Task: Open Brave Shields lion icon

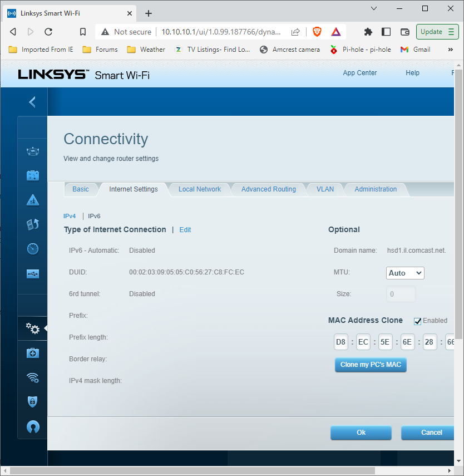Action: tap(317, 32)
